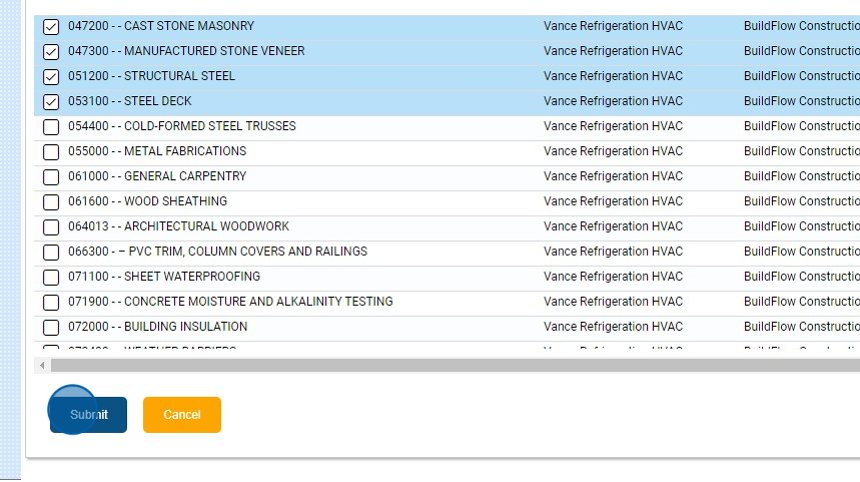
Task: Tick the Wood Sheathing checkbox
Action: (51, 202)
